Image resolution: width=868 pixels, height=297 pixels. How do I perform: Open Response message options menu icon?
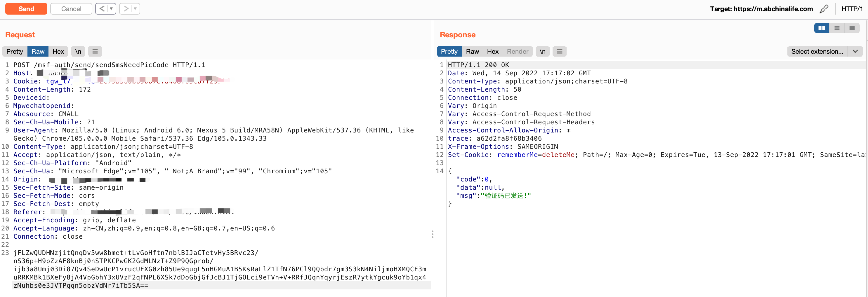[559, 52]
